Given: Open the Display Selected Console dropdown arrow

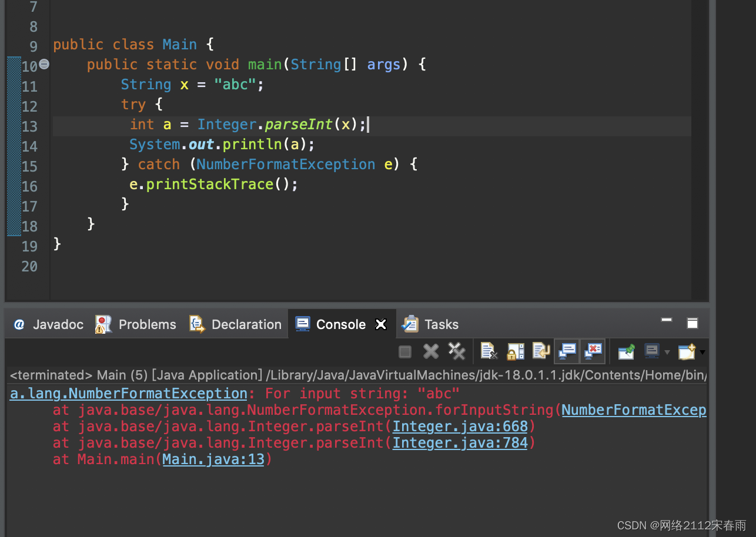Looking at the screenshot, I should pos(667,353).
